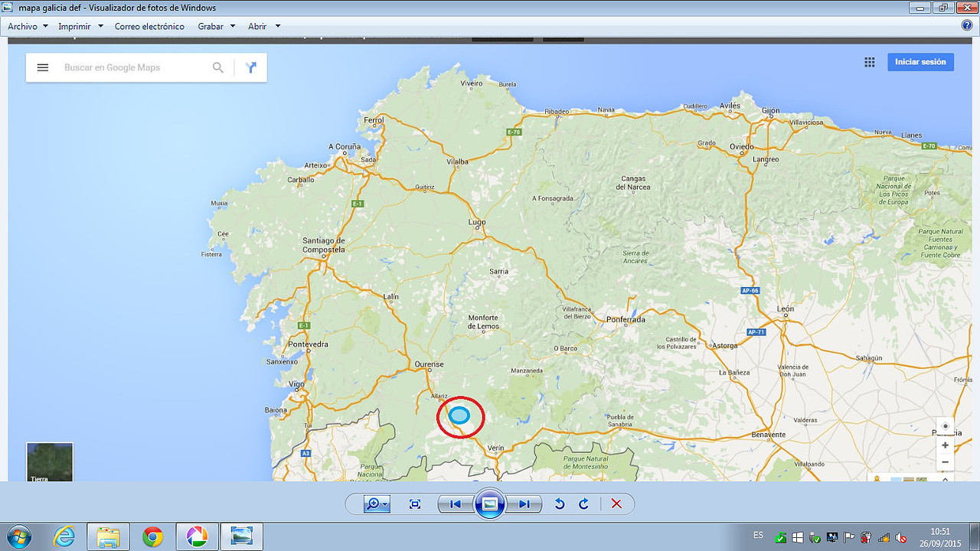
Task: Open the Windows Start menu
Action: 18,536
